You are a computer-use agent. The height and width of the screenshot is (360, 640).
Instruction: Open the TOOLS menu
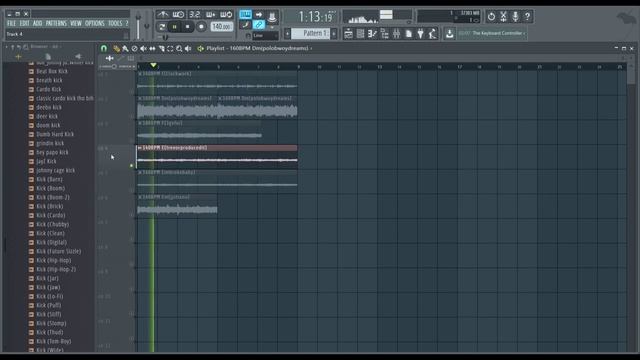tap(115, 23)
